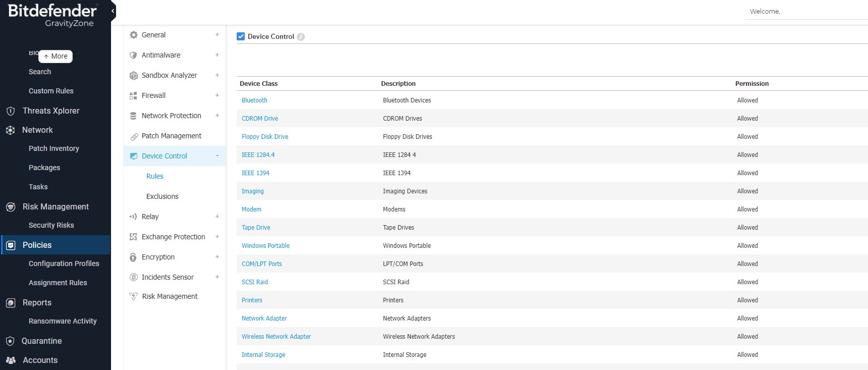The height and width of the screenshot is (370, 868).
Task: Expand the Relay section plus sign
Action: (217, 217)
